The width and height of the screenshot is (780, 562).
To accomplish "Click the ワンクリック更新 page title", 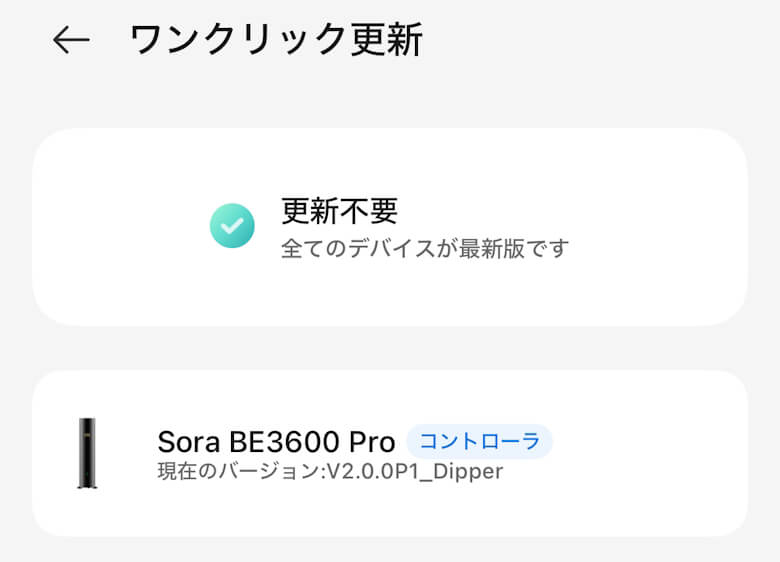I will [276, 40].
